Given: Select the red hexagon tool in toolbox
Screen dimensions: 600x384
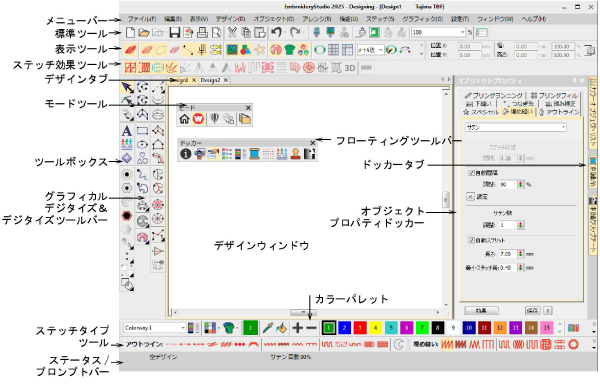Looking at the screenshot, I should pyautogui.click(x=127, y=216).
